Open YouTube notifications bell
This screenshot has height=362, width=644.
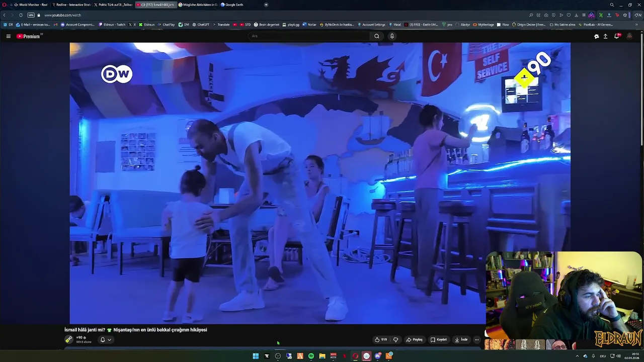(x=617, y=36)
